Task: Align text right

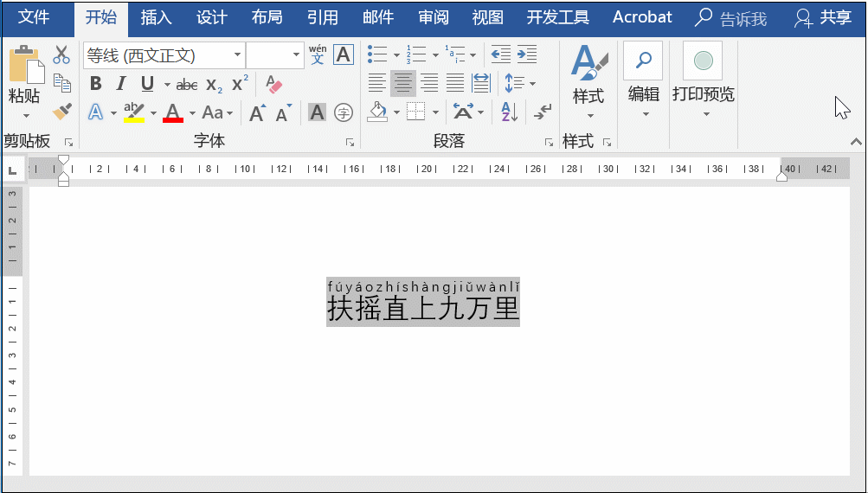Action: coord(429,84)
